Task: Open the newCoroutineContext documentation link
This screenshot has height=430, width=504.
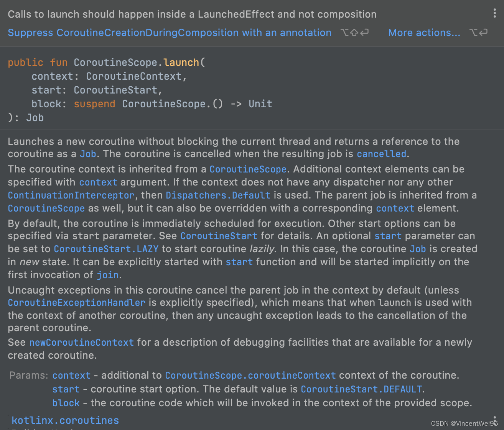Action: [x=81, y=343]
